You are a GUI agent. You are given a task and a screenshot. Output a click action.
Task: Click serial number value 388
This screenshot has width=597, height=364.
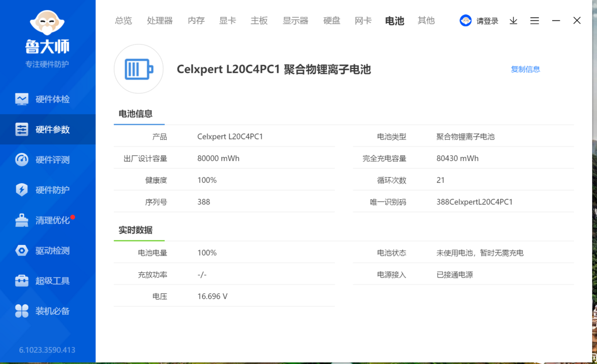click(204, 202)
